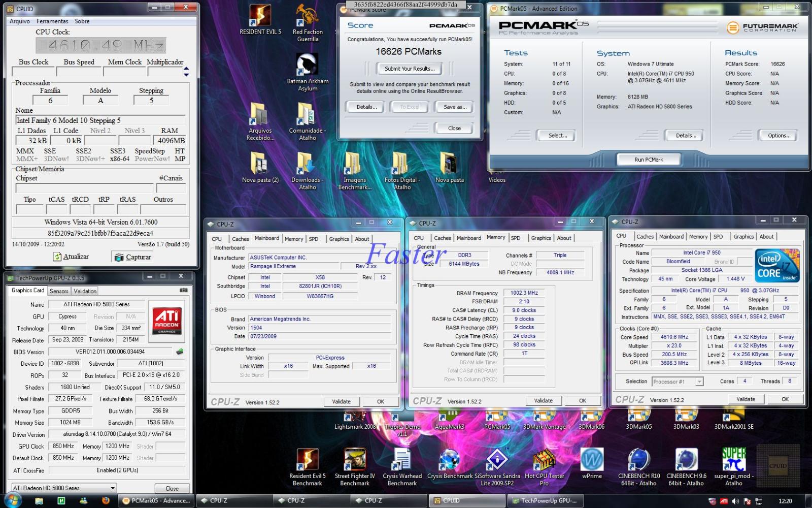This screenshot has height=508, width=812.
Task: Click the Options... button in PCMark05
Action: (x=779, y=136)
